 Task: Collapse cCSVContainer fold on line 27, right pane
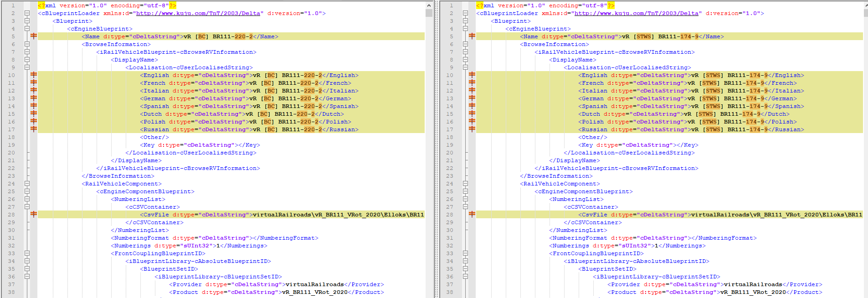(465, 207)
